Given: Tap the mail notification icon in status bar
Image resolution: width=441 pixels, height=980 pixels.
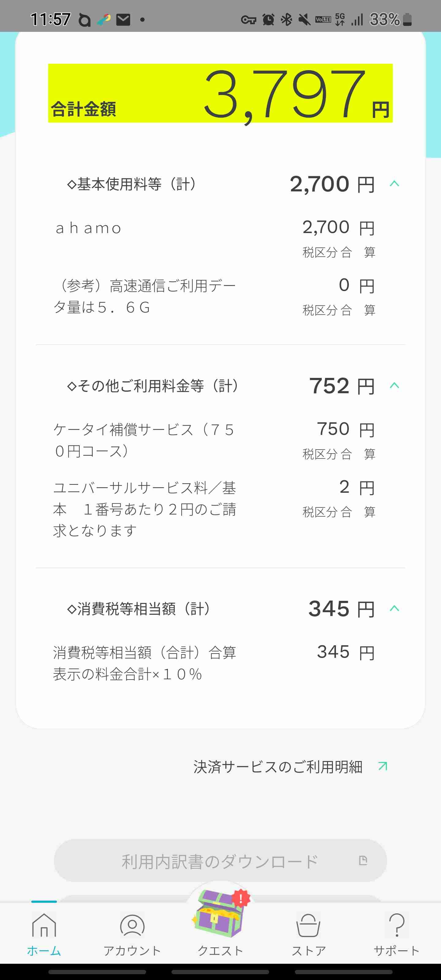Looking at the screenshot, I should point(123,19).
